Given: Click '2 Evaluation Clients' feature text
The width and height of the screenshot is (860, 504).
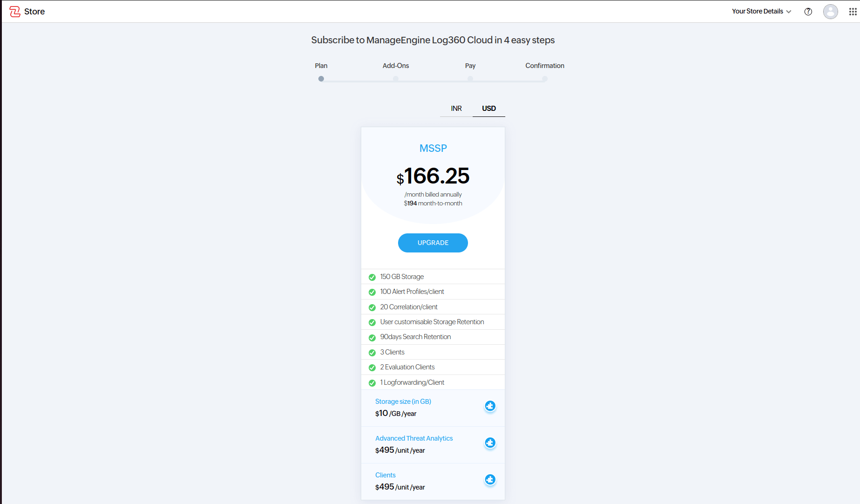Looking at the screenshot, I should point(407,367).
